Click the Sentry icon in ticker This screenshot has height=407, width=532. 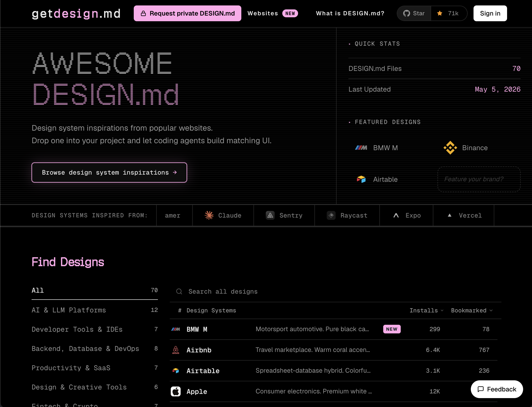tap(270, 215)
